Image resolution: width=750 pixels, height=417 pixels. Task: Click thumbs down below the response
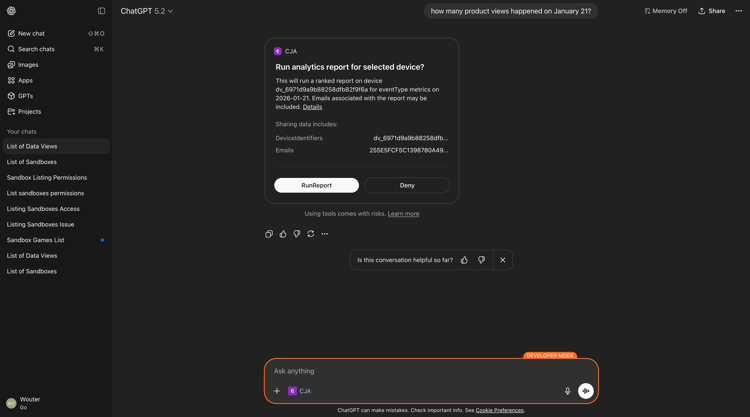pyautogui.click(x=297, y=234)
